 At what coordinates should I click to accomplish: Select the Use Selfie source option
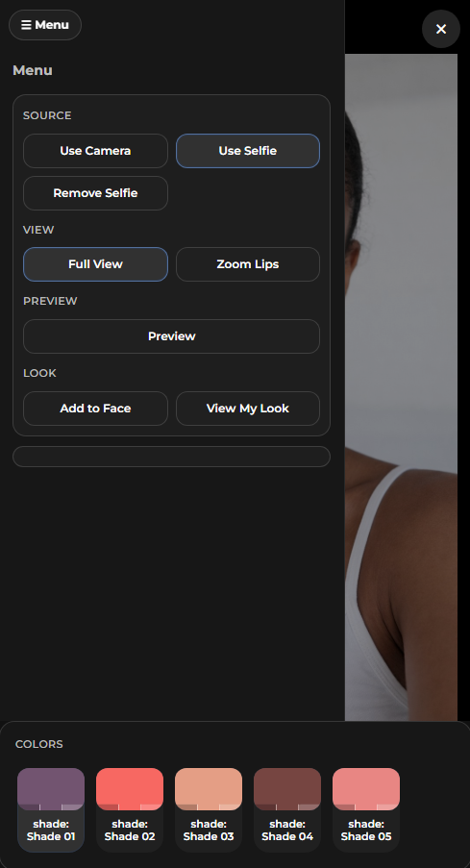247,151
